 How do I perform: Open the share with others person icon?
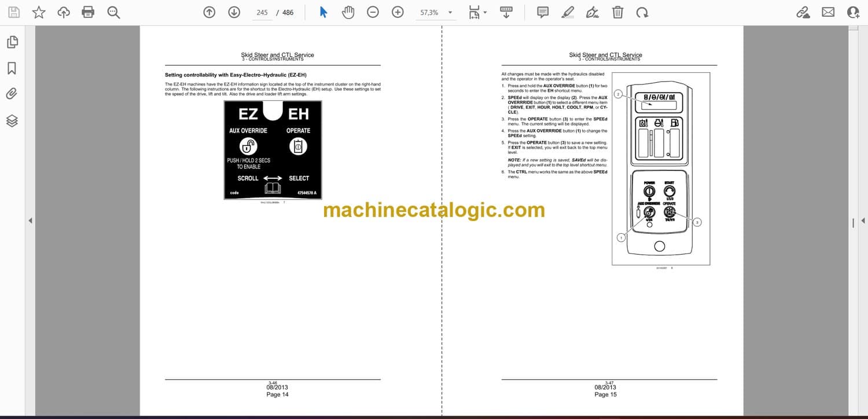point(853,12)
